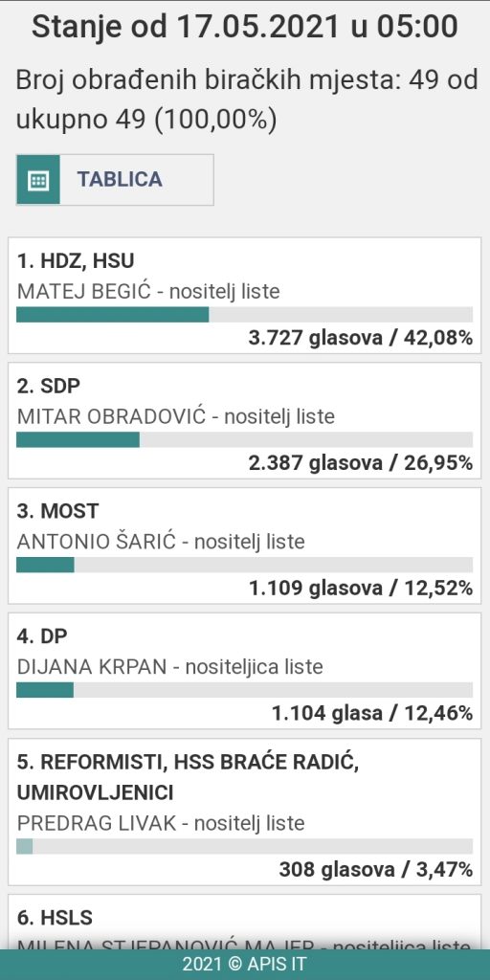Click the MATEJ BEGIĆ candidate name
The height and width of the screenshot is (980, 490).
coord(84,291)
